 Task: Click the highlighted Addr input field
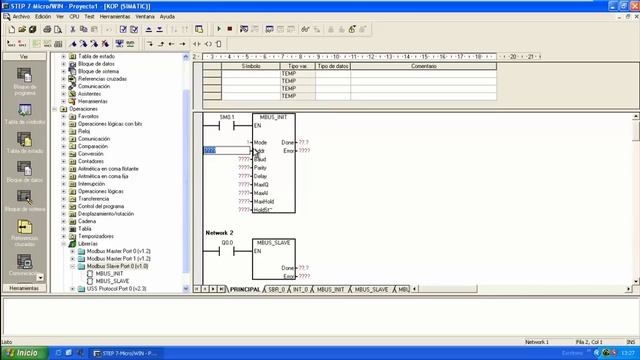(227, 151)
